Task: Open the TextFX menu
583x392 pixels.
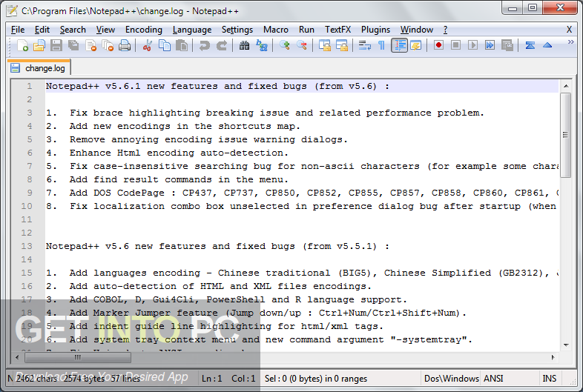Action: 337,30
